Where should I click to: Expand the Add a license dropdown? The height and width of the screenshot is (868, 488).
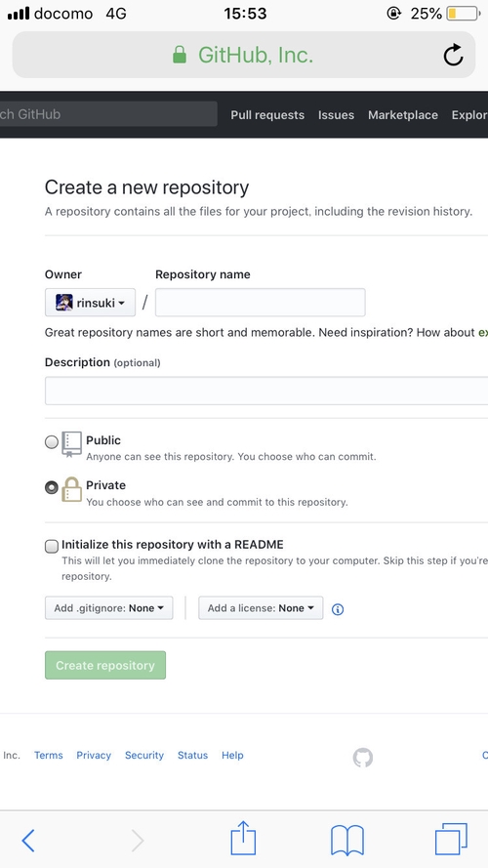[x=261, y=608]
